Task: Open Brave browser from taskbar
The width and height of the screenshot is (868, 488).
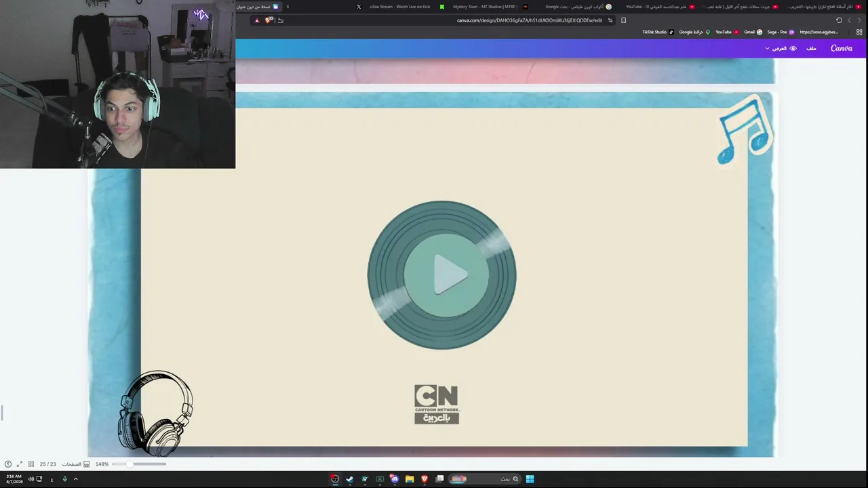Action: click(425, 479)
